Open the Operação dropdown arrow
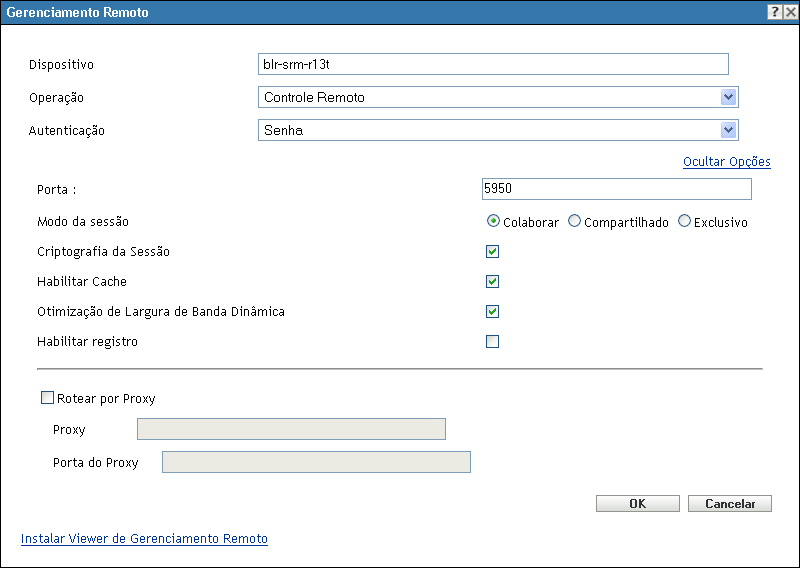Screen dimensions: 800x568 click(x=729, y=97)
